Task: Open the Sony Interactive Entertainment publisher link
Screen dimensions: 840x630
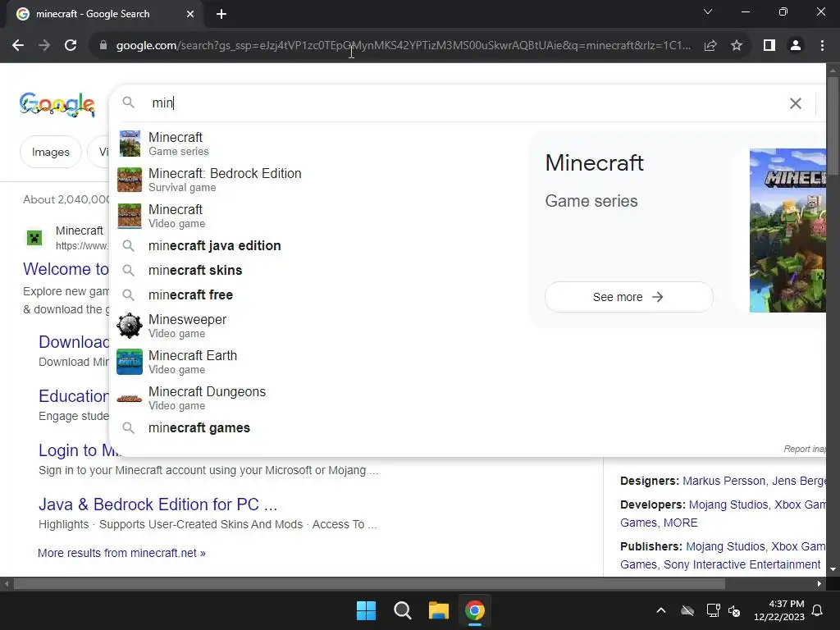Action: [742, 564]
